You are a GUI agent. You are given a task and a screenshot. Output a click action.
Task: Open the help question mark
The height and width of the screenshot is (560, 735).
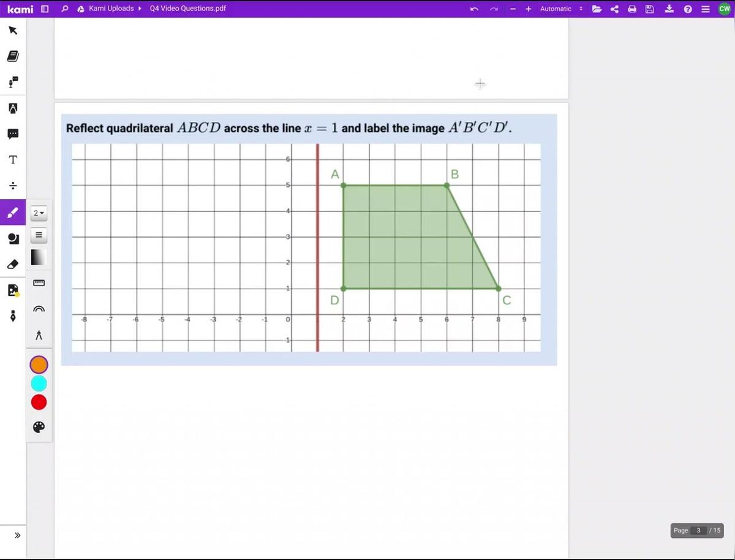pyautogui.click(x=688, y=9)
